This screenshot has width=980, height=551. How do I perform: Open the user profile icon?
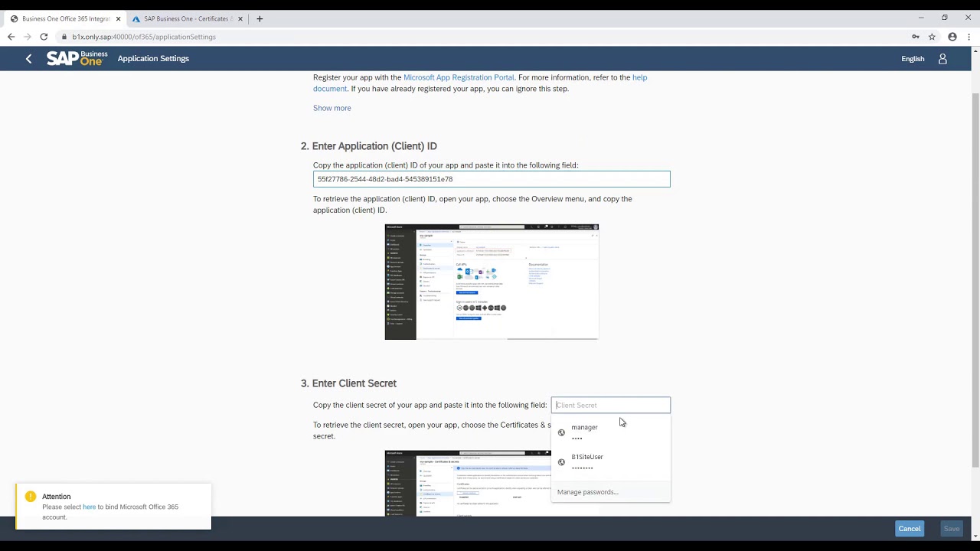[x=942, y=58]
